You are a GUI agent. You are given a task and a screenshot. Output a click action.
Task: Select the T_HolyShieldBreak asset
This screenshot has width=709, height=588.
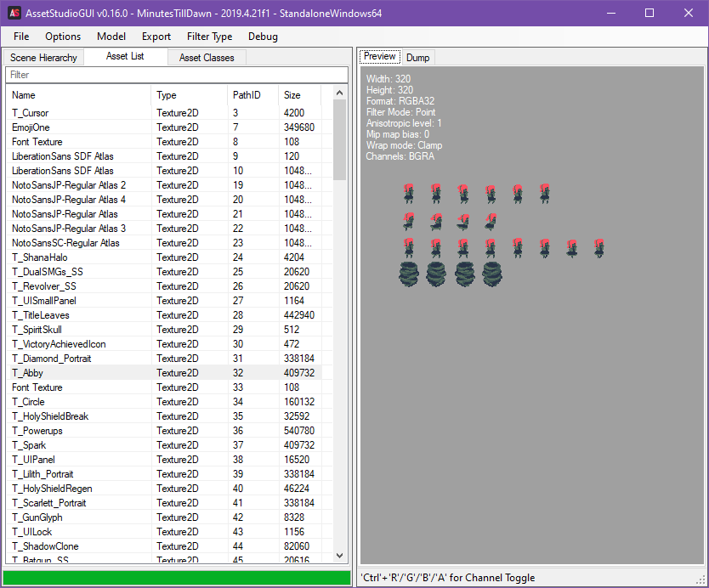point(164,416)
